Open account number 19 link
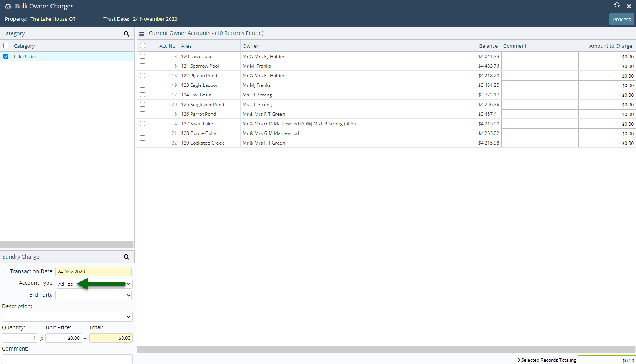 175,85
